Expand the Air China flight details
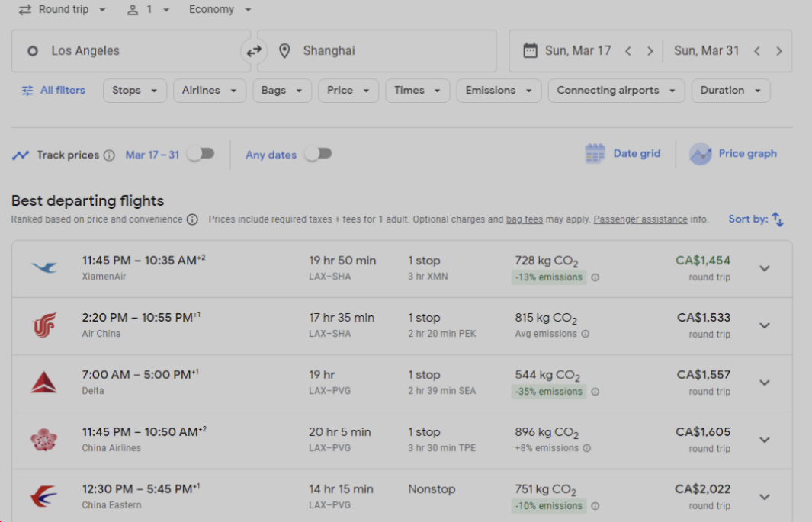The width and height of the screenshot is (812, 522). pyautogui.click(x=765, y=325)
